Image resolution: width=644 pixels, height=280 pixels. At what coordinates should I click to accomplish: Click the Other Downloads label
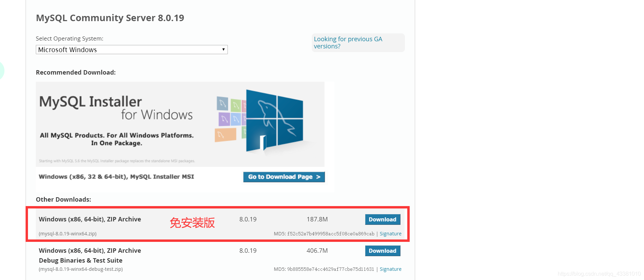[x=63, y=199]
